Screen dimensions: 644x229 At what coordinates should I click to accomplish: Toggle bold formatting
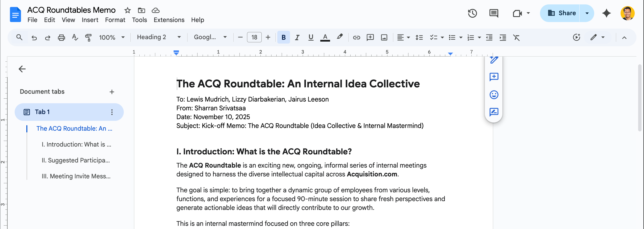[283, 37]
